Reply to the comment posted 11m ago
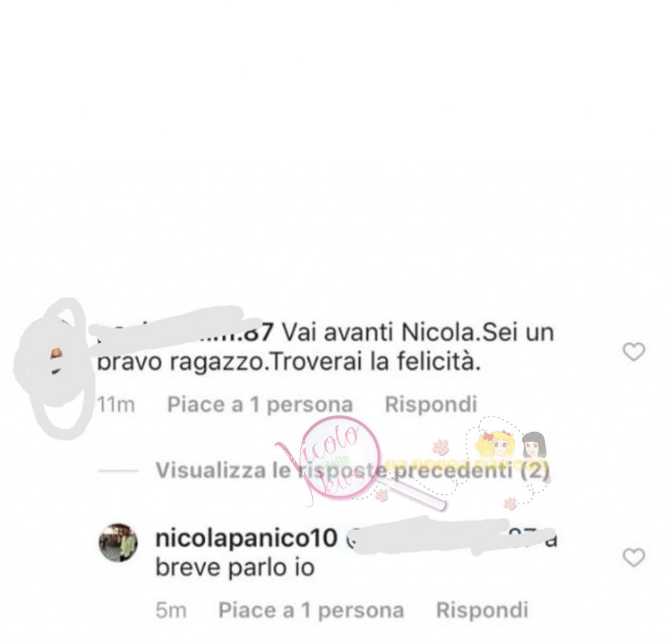Screen dimensions: 670x644 click(x=431, y=404)
